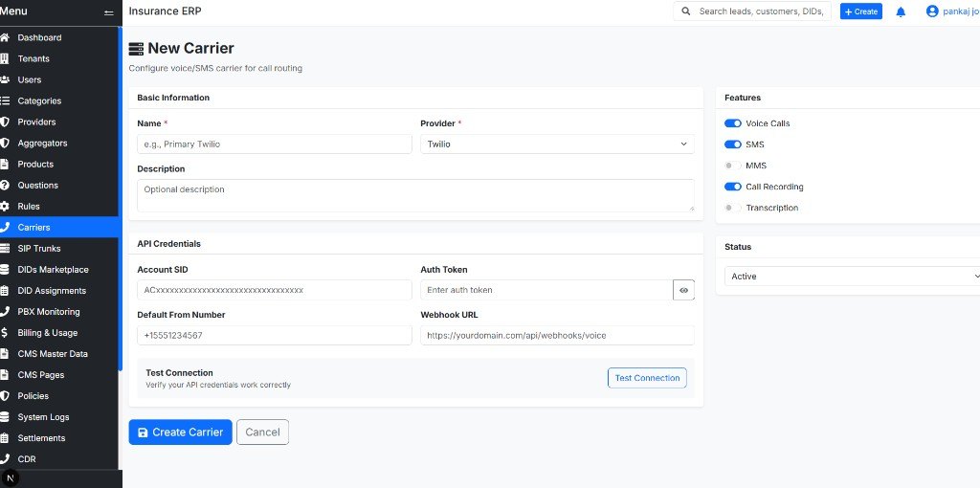980x488 pixels.
Task: Click the user profile avatar icon
Action: click(x=932, y=11)
